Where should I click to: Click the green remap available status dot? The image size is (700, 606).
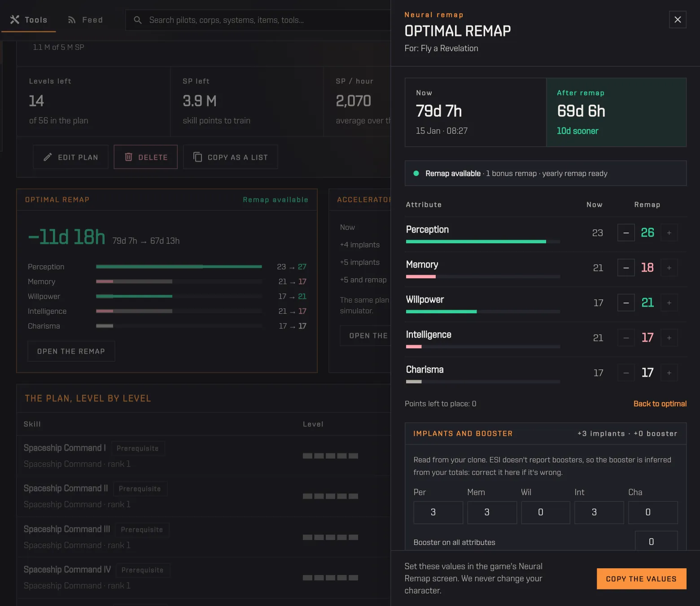pos(416,173)
